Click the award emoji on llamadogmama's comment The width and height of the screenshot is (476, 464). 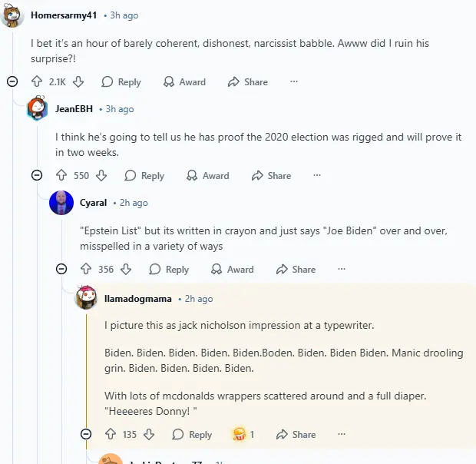[240, 434]
